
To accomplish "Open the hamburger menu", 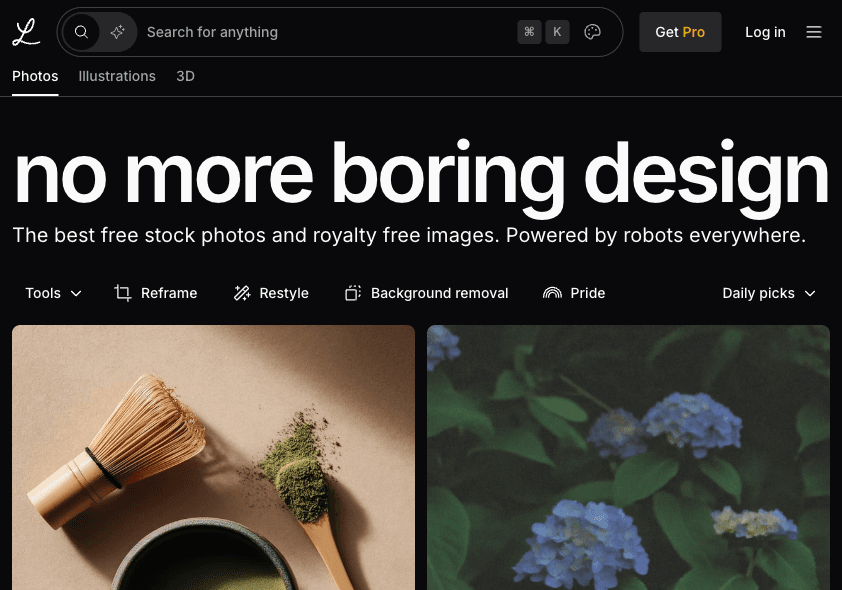I will pos(814,32).
